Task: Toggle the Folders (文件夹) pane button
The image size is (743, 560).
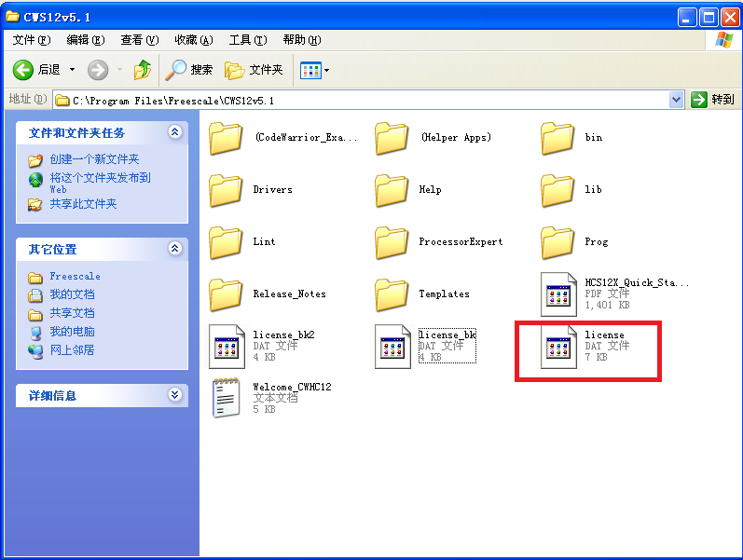Action: point(254,70)
